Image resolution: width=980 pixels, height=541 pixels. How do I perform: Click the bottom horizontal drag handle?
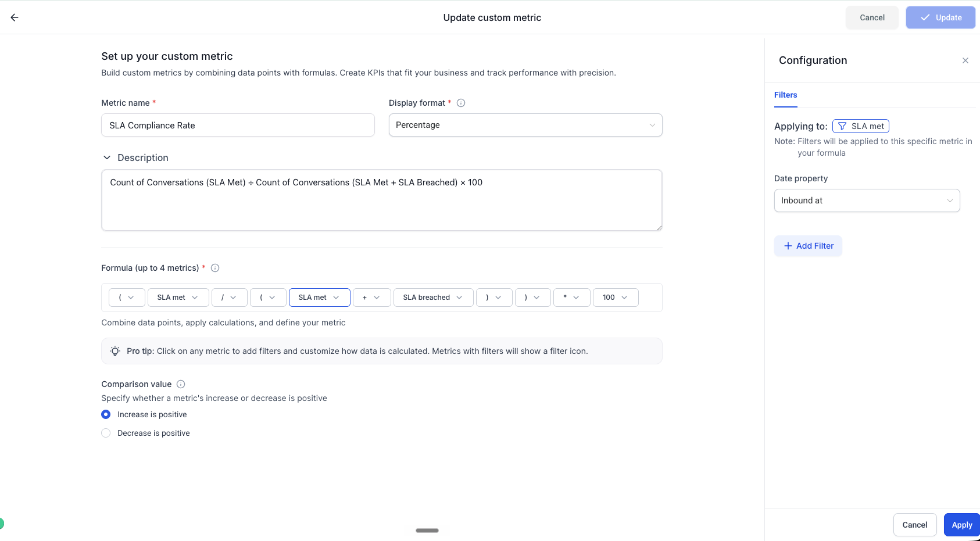click(x=427, y=531)
